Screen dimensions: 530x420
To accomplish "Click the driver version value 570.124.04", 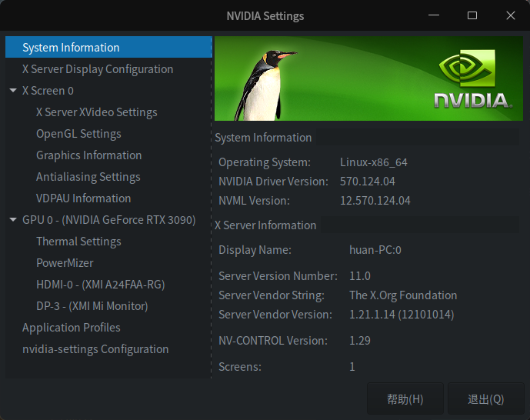I will pos(368,182).
